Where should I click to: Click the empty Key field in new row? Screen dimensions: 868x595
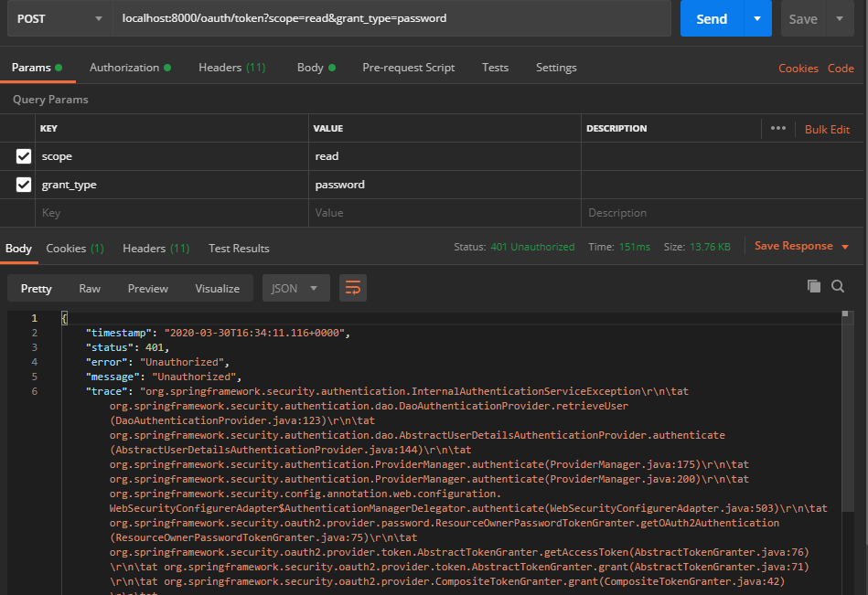[172, 213]
